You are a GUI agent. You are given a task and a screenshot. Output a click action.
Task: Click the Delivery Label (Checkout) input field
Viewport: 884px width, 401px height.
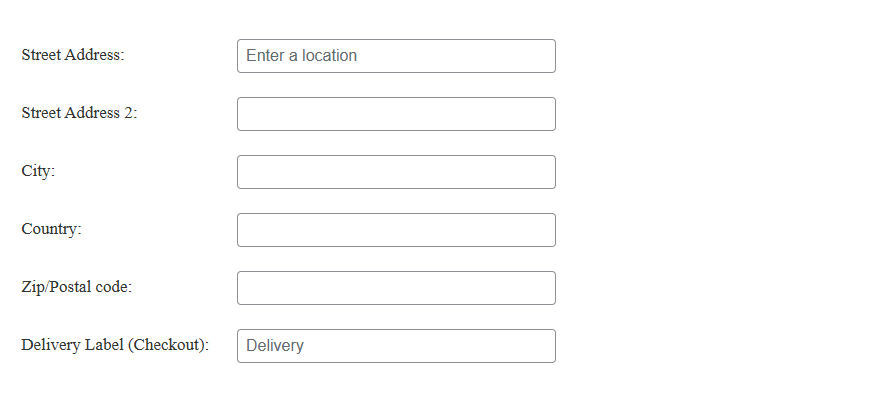click(396, 346)
